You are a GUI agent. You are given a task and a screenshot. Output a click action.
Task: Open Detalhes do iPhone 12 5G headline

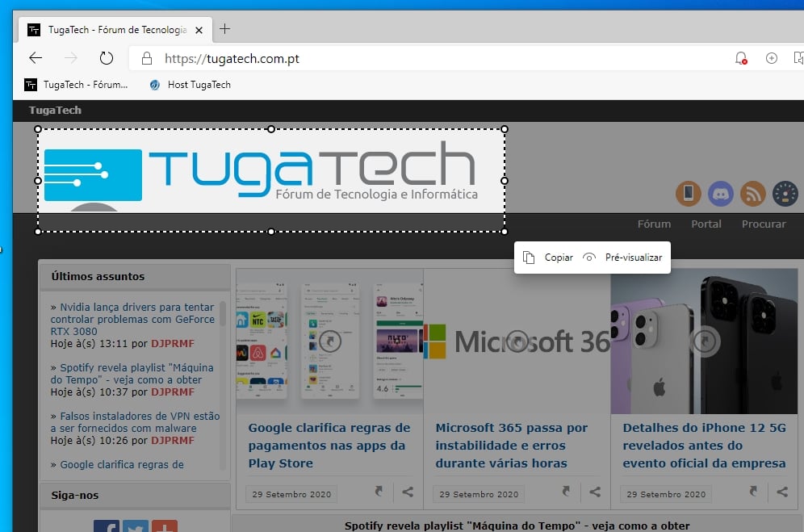click(x=704, y=446)
